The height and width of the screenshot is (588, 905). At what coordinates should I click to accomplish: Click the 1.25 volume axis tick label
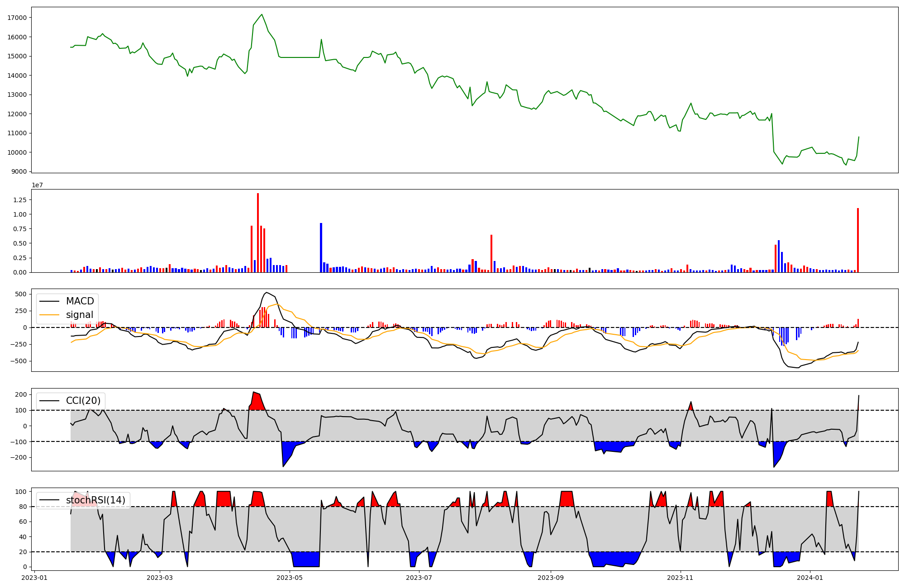tap(20, 200)
